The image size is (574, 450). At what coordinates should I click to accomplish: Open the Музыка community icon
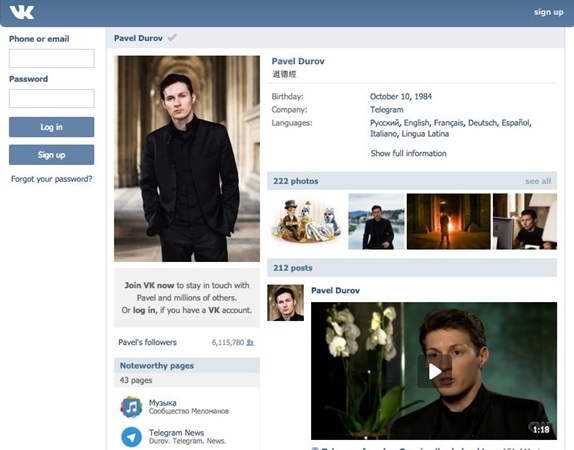131,407
